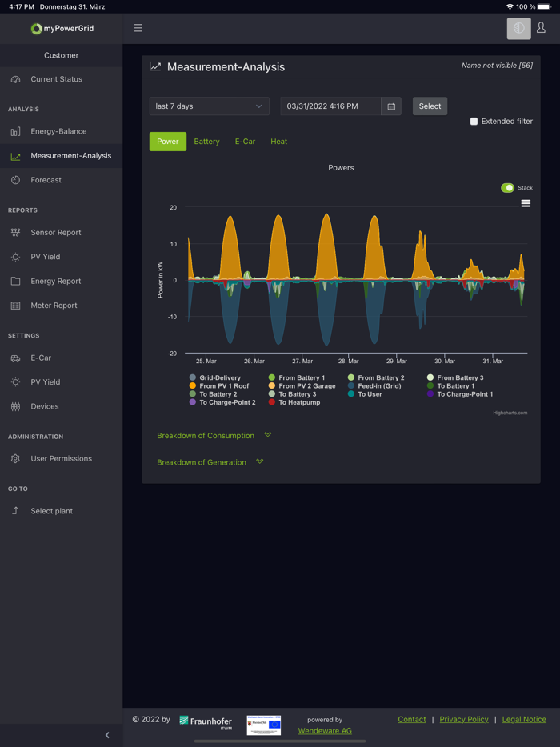This screenshot has height=747, width=560.
Task: Check the Extended filter checkbox
Action: pyautogui.click(x=474, y=122)
